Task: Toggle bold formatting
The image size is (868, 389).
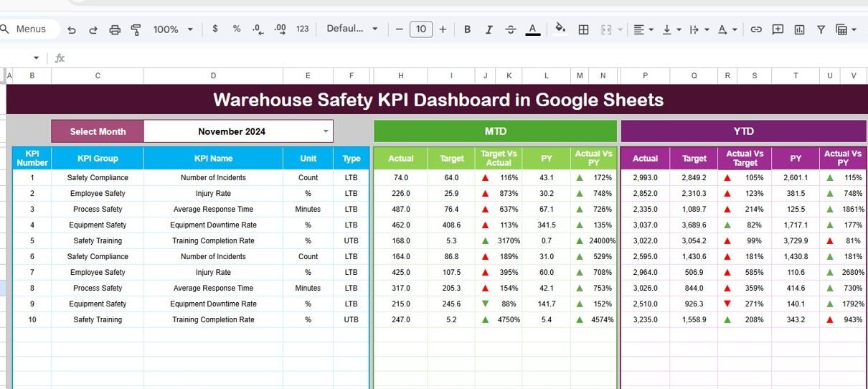Action: pyautogui.click(x=467, y=29)
